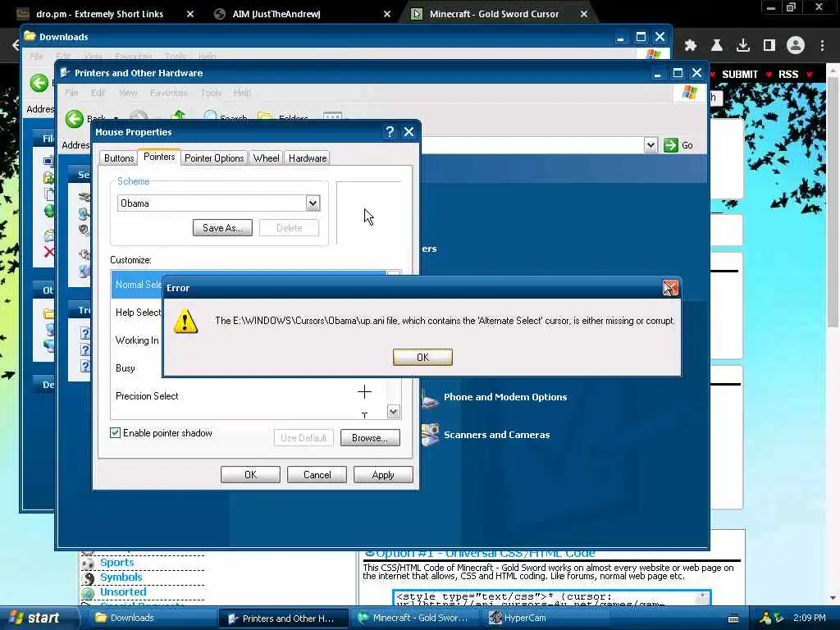Close the Mouse Properties dialog
This screenshot has height=630, width=840.
click(409, 132)
